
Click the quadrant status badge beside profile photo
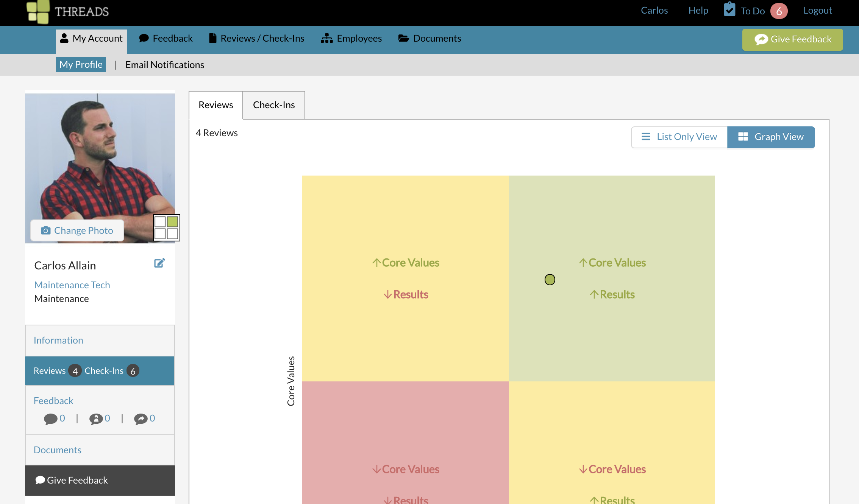[167, 227]
